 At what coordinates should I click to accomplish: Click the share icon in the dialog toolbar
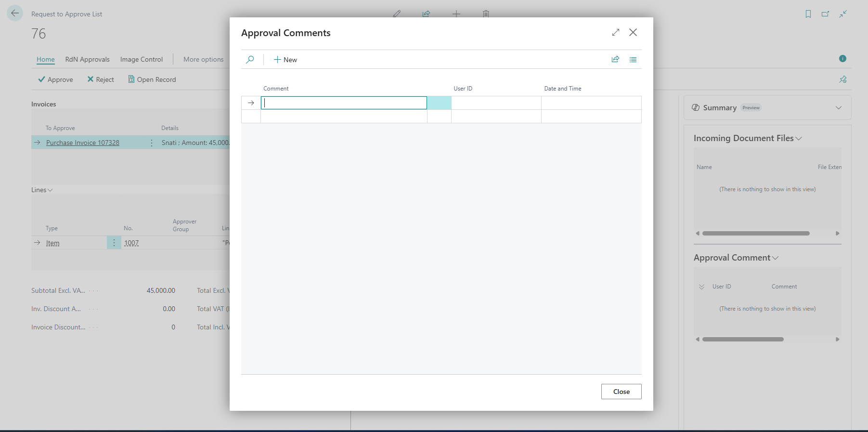tap(615, 59)
